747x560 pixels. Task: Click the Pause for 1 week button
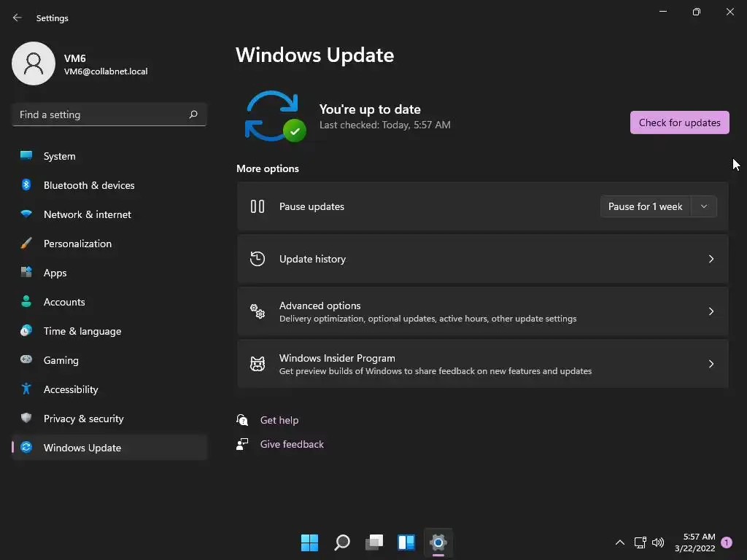645,206
